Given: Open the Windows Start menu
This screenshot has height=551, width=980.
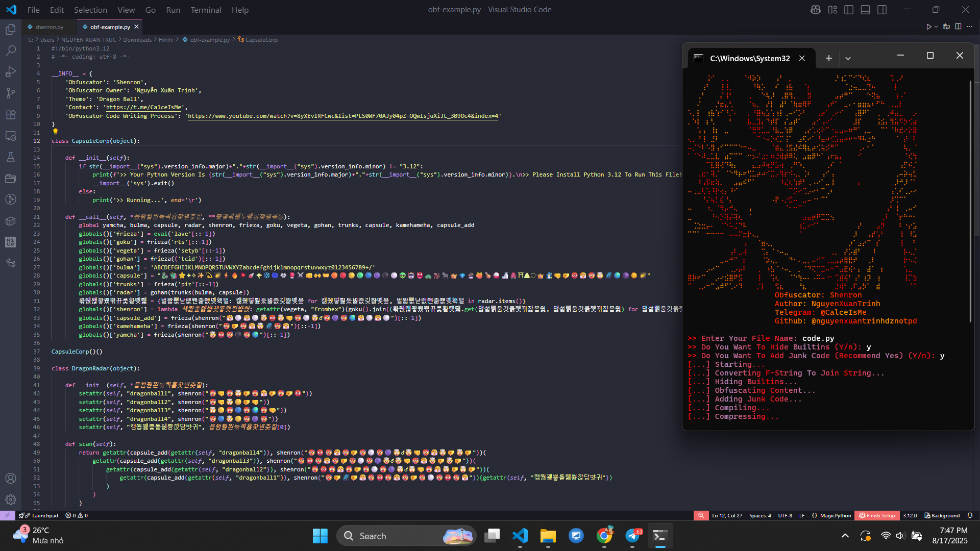Looking at the screenshot, I should (x=320, y=536).
